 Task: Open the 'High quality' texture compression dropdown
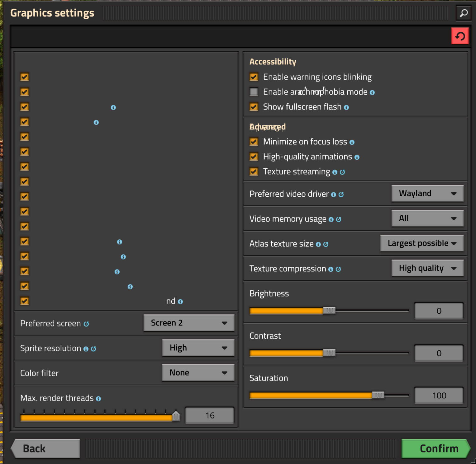427,268
